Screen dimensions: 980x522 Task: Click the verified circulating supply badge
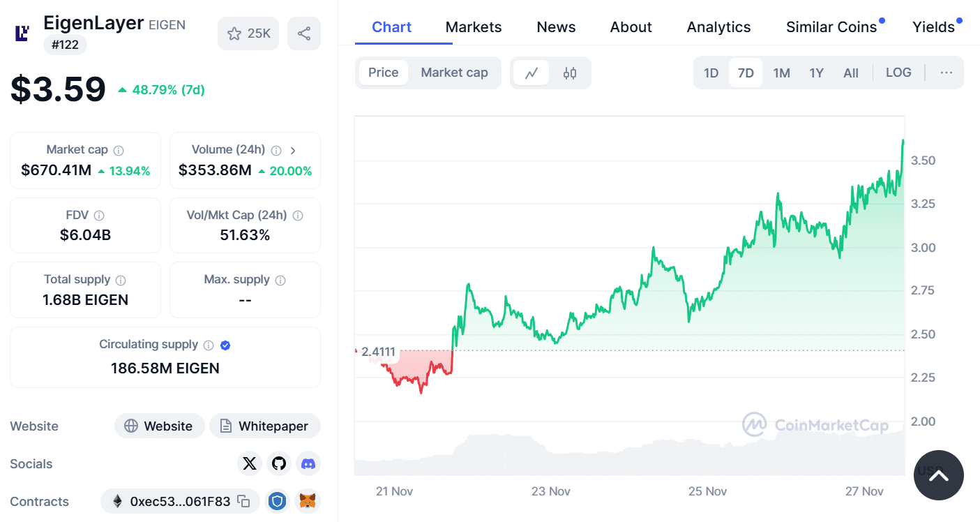[x=225, y=345]
